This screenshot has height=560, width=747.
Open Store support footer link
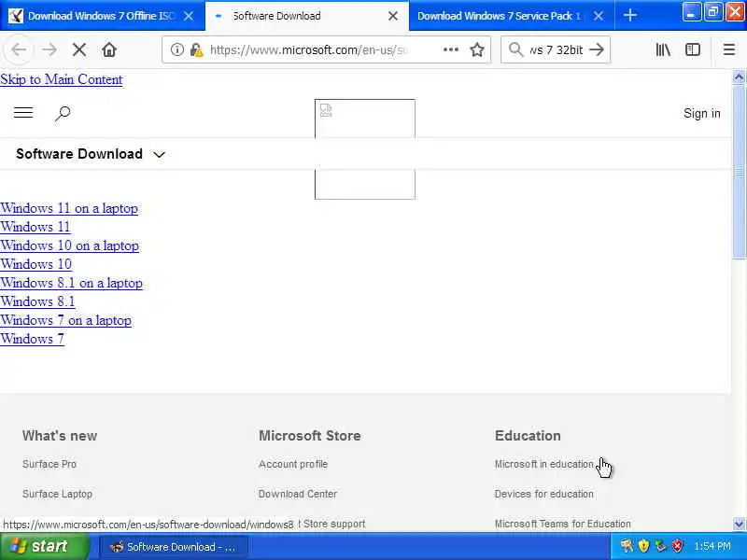[333, 524]
